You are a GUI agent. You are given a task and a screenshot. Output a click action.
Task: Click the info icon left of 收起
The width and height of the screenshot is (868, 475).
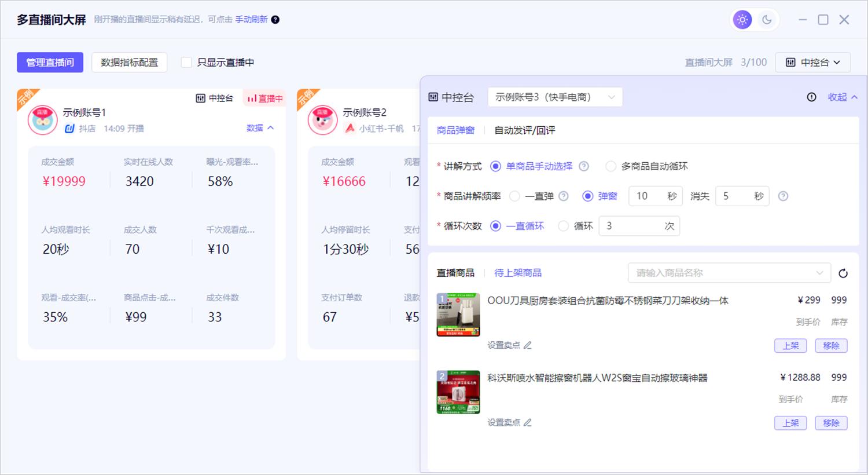(812, 97)
